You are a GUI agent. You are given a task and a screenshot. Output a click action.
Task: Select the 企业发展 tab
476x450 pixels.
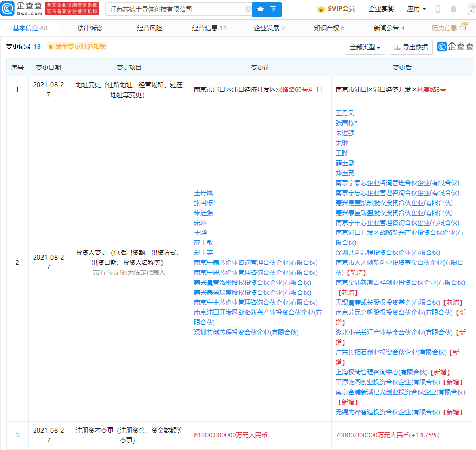click(x=269, y=28)
